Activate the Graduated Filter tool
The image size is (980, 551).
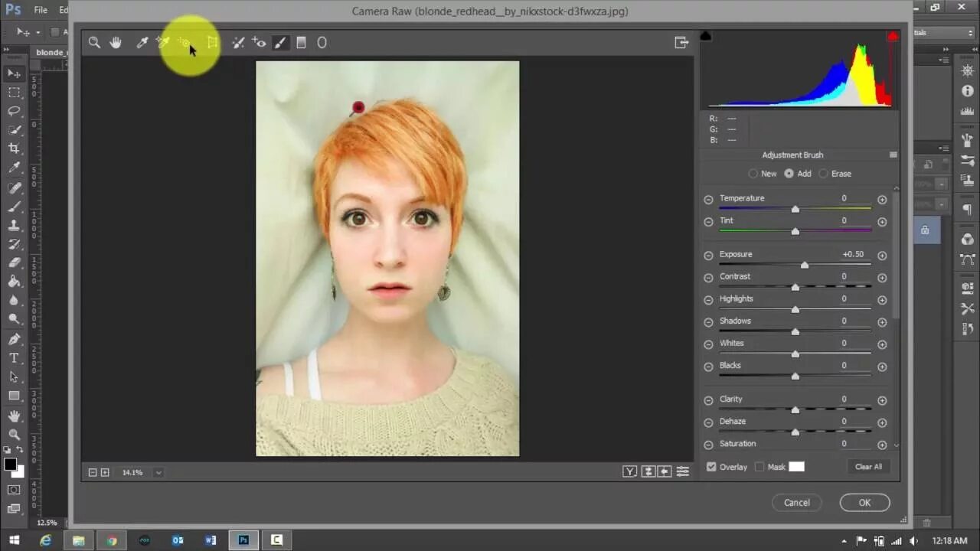(x=301, y=43)
